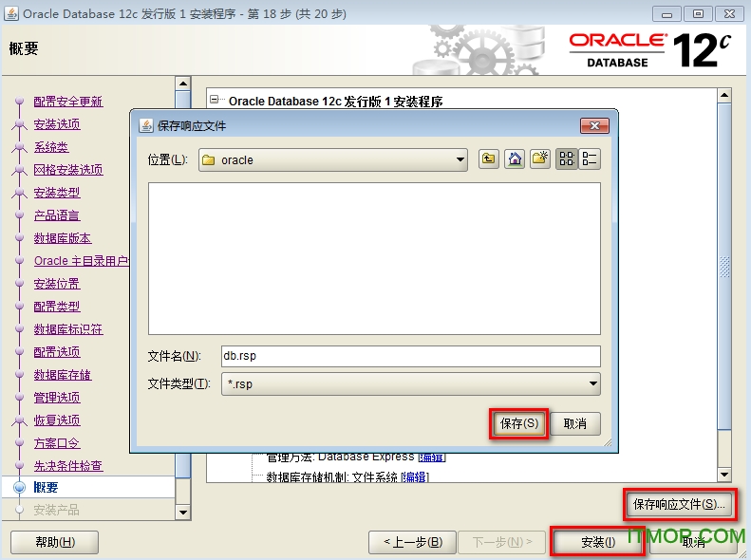Open Help in the installer window

click(55, 542)
